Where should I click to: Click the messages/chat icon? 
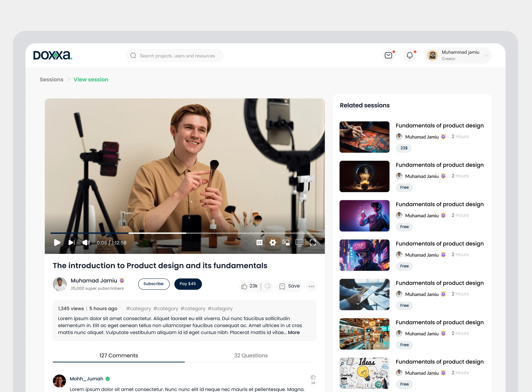click(389, 55)
